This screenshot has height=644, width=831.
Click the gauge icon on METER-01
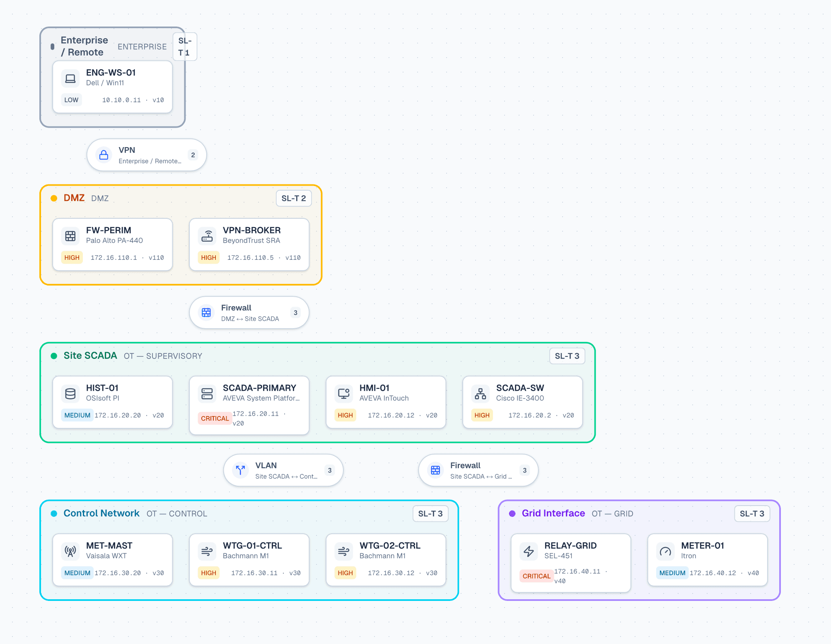(x=665, y=552)
